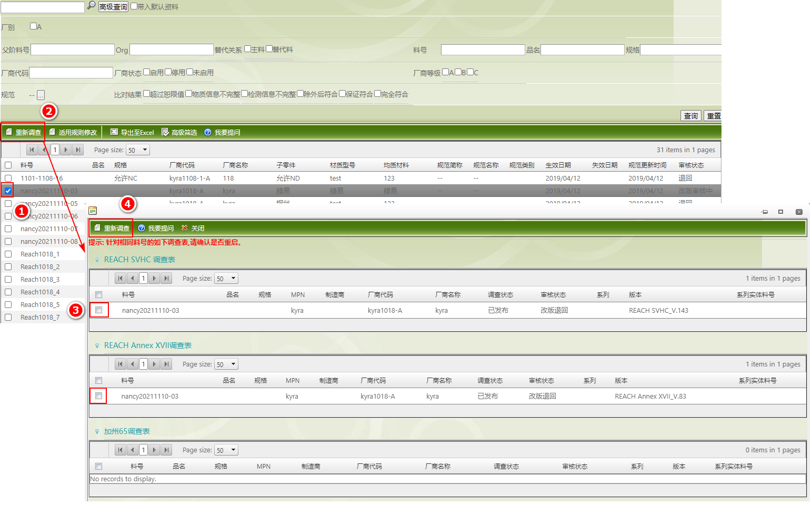Collapse REACH Annex XVII调查表 section

[x=97, y=345]
